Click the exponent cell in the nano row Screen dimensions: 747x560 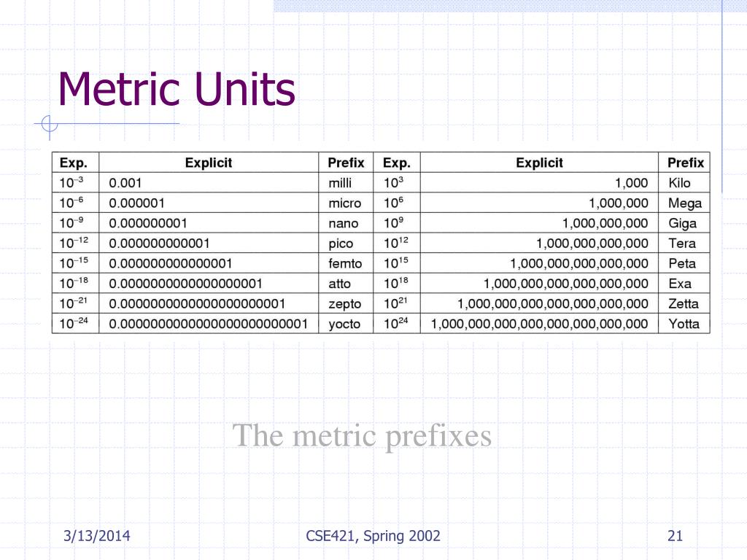point(75,222)
